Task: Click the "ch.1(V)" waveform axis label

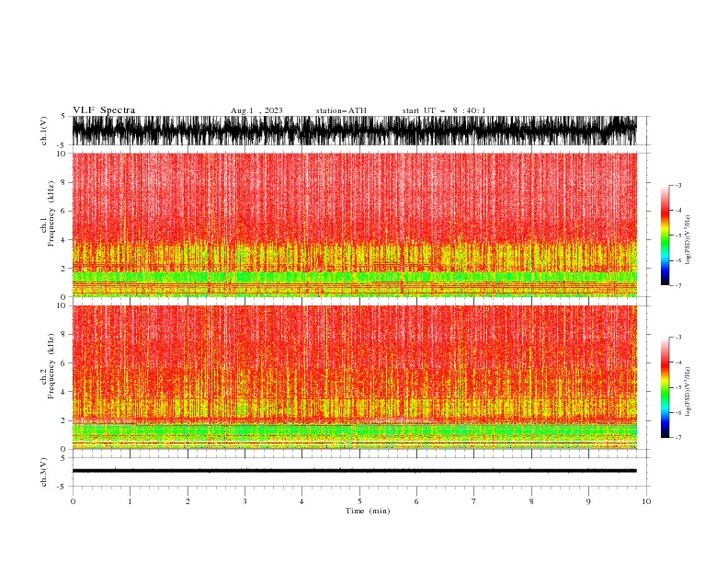Action: tap(44, 131)
